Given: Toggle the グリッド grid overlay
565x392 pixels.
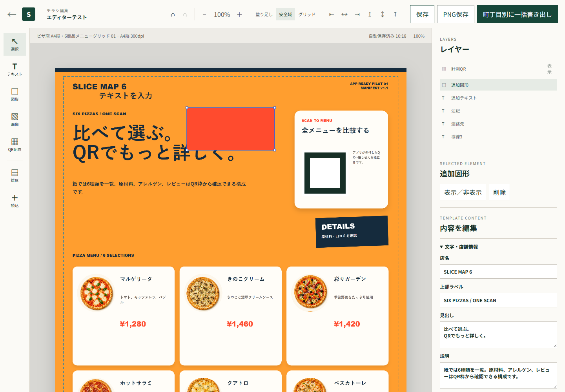Looking at the screenshot, I should 307,15.
